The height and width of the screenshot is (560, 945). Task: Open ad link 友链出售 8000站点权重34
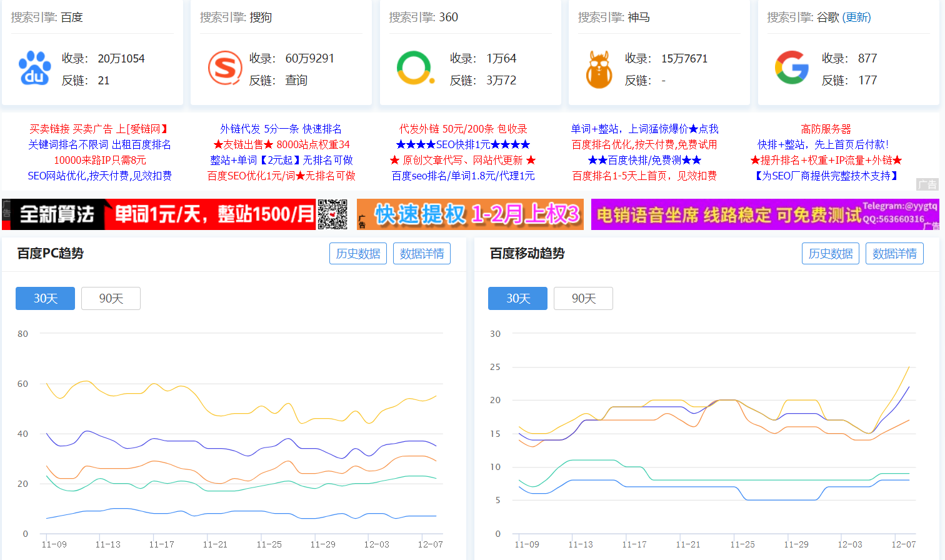tap(281, 144)
